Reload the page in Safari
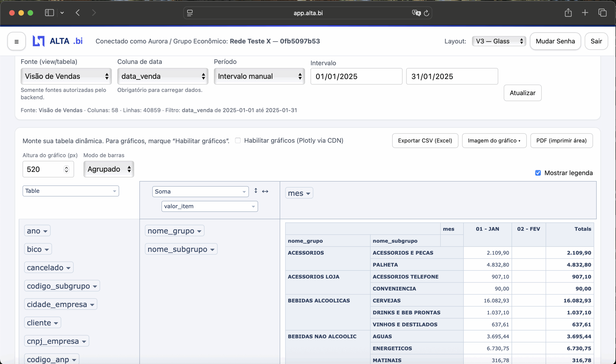The width and height of the screenshot is (616, 364). (x=427, y=13)
